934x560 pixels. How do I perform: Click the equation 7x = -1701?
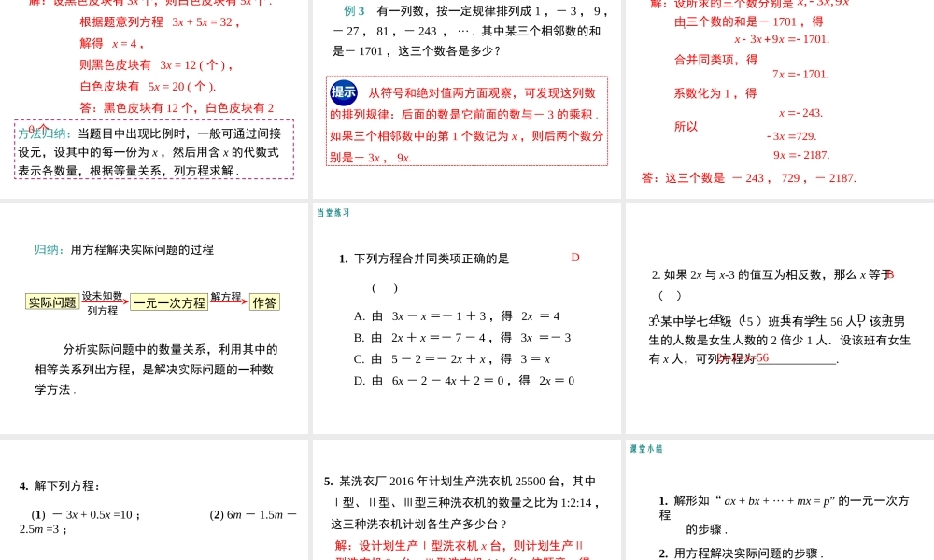pyautogui.click(x=800, y=75)
